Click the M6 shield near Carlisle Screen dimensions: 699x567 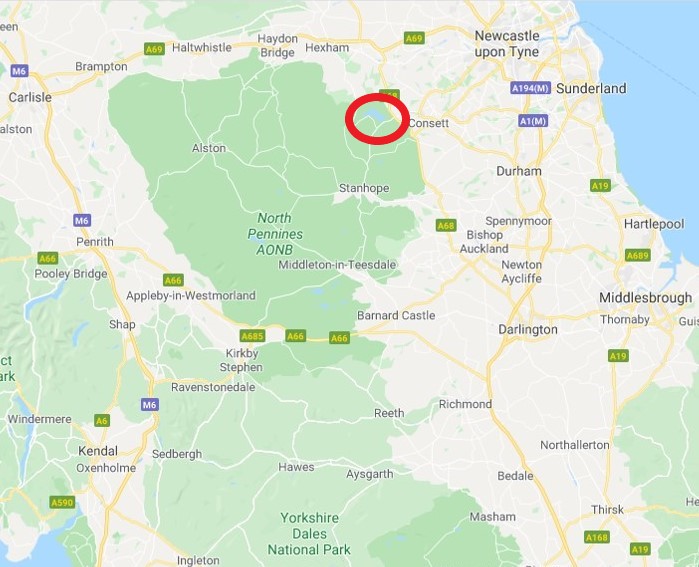coord(20,71)
